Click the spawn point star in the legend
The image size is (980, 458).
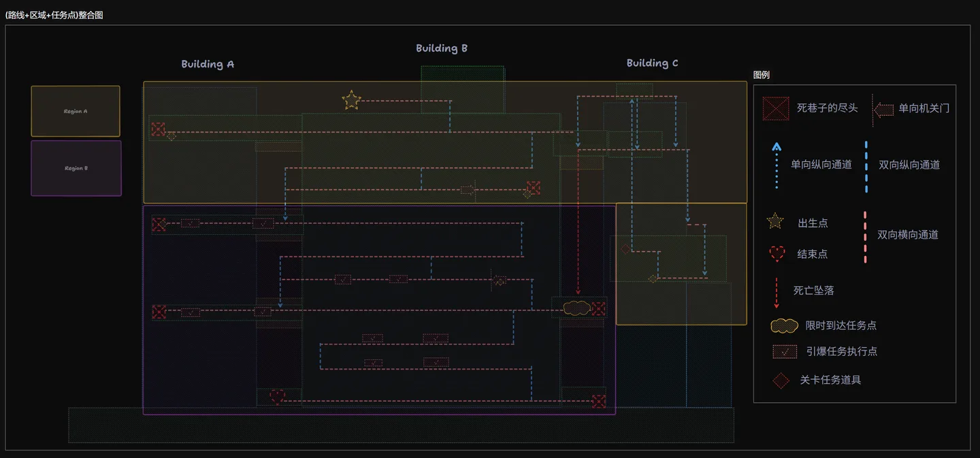click(x=775, y=221)
